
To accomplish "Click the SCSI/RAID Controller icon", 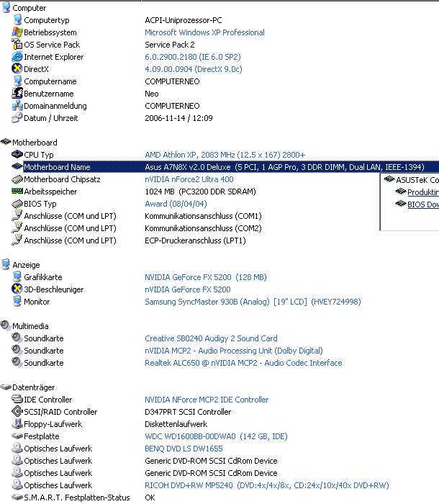I will point(17,411).
